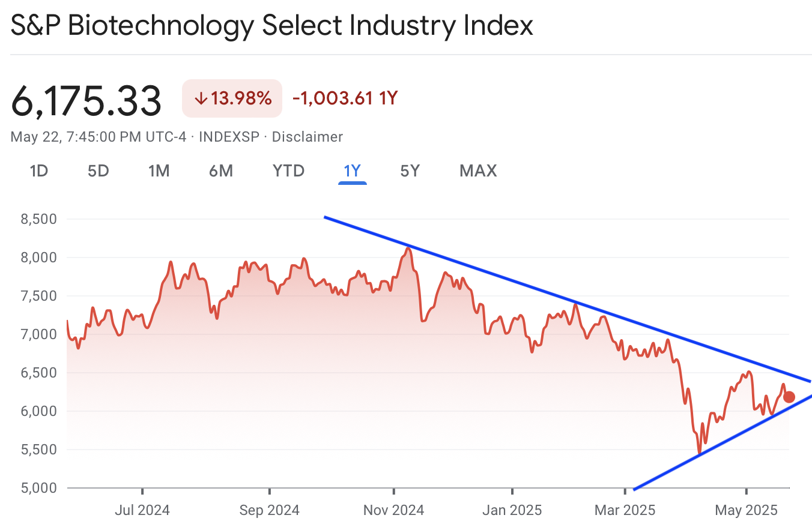The width and height of the screenshot is (812, 527).
Task: Switch to the 1M range tab
Action: click(159, 171)
